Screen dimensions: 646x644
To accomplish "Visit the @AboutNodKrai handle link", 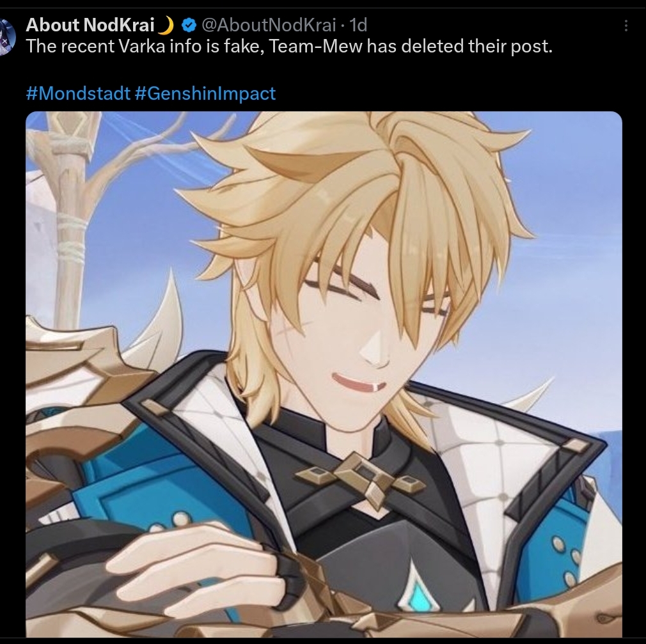I will 269,26.
